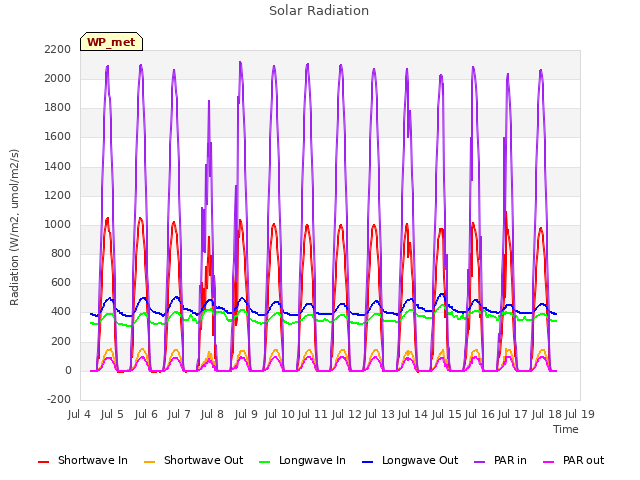Click the Radiation y-axis title
This screenshot has width=640, height=480.
[14, 227]
